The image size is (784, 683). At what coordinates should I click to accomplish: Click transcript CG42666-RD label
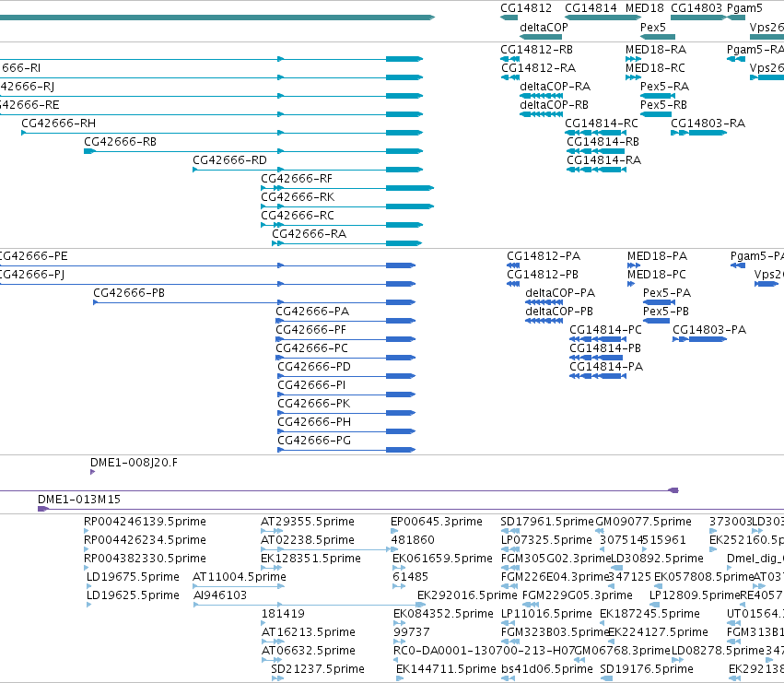coord(229,160)
